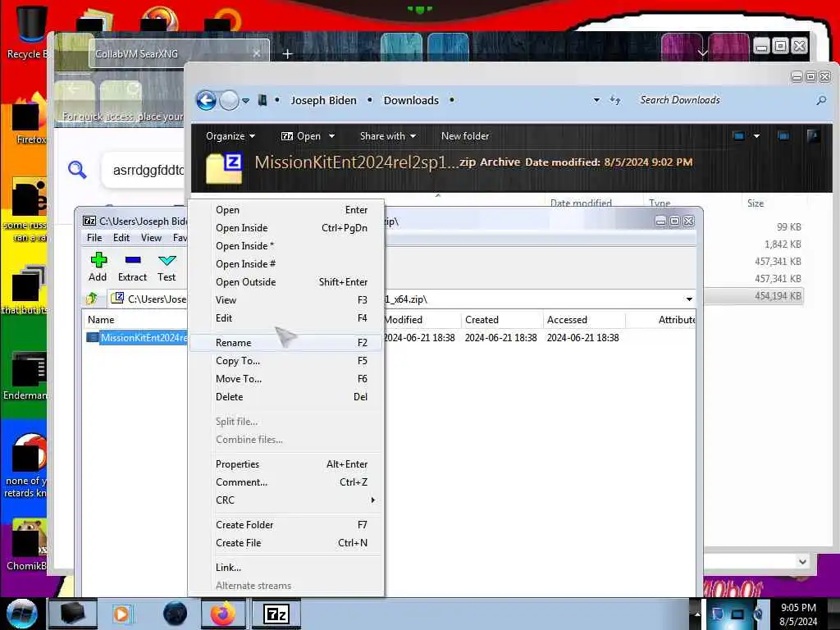Screen dimensions: 840x630
Task: Expand the CRC submenu
Action: (x=373, y=500)
